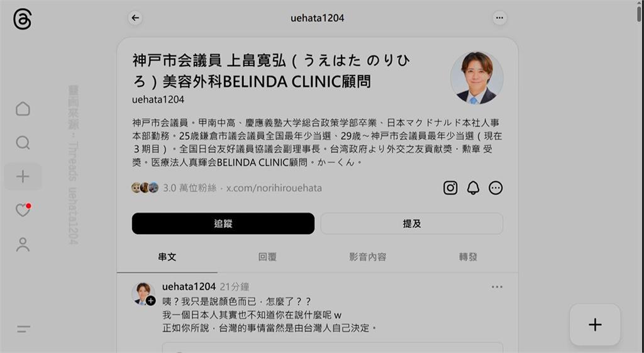Go back with the left arrow
The width and height of the screenshot is (644, 353).
tap(135, 18)
